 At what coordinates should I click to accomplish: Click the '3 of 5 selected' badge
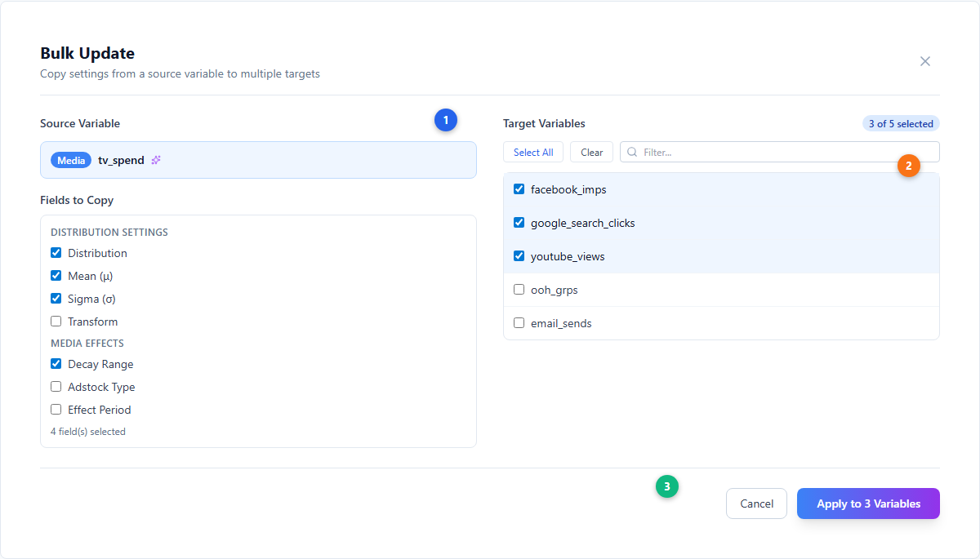901,124
